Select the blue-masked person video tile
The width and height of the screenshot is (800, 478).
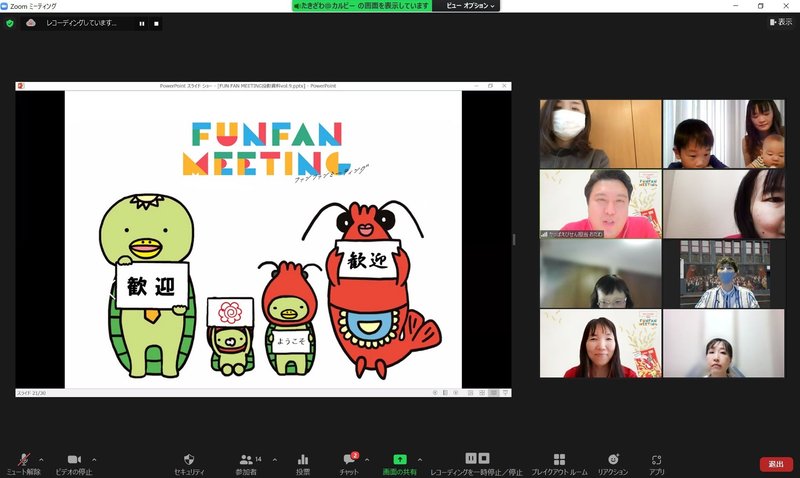(x=723, y=274)
